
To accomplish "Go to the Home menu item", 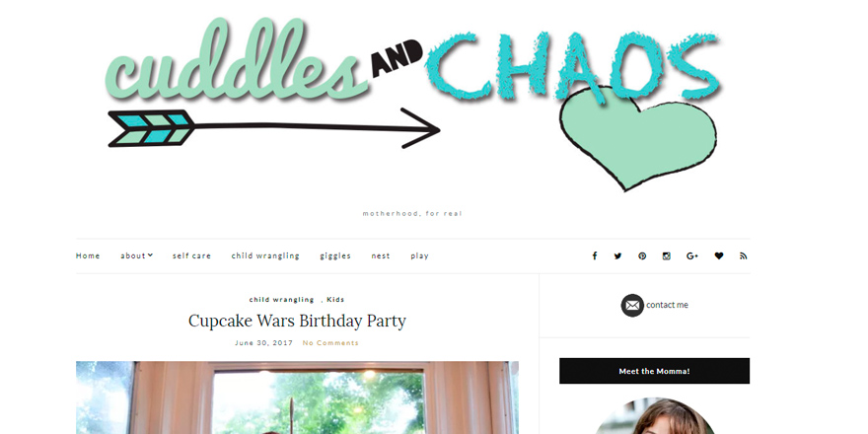I will tap(88, 255).
